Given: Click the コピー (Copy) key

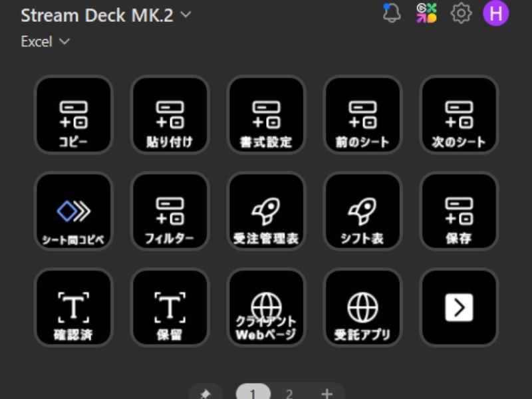Looking at the screenshot, I should (x=73, y=115).
